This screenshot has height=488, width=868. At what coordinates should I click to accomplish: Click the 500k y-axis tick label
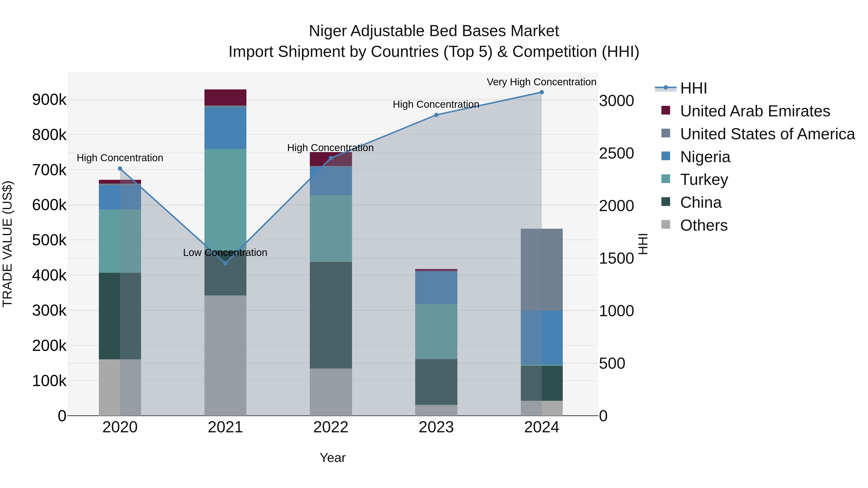tap(49, 241)
